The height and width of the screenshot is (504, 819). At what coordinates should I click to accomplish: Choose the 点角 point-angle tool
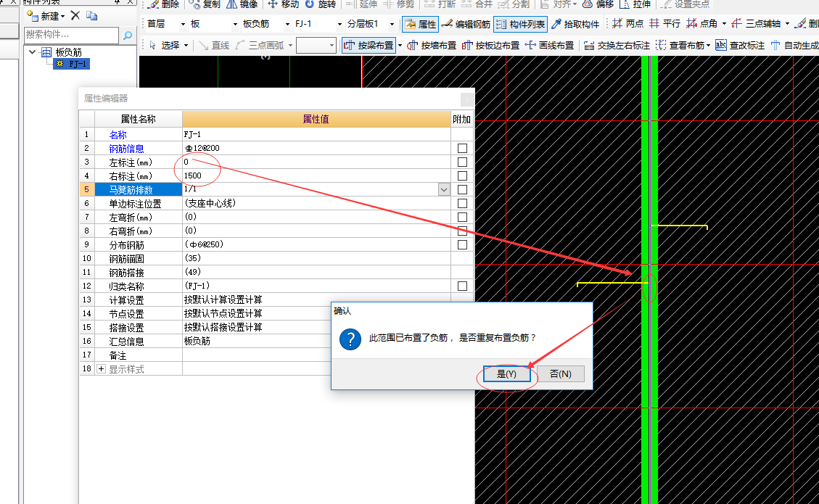tap(702, 23)
